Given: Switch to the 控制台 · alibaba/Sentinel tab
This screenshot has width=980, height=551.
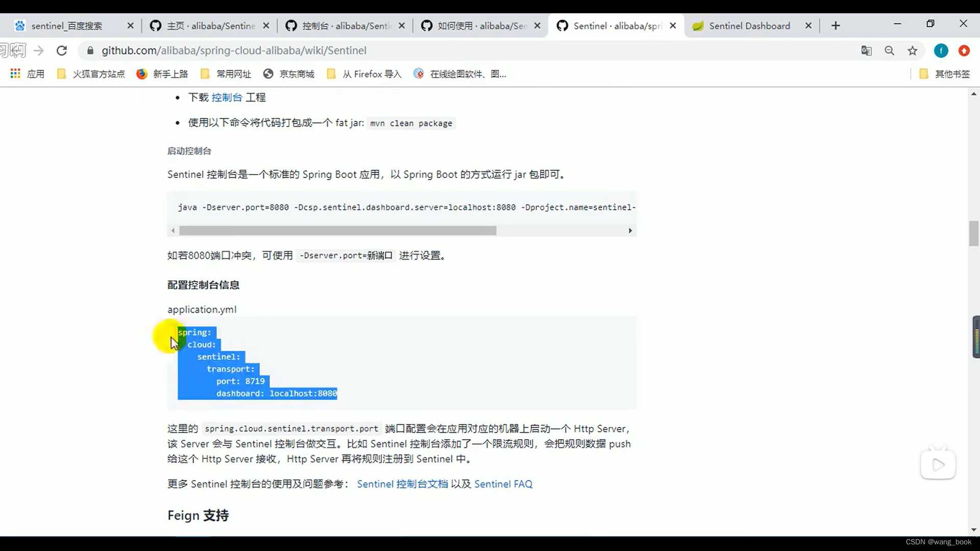Looking at the screenshot, I should (346, 26).
